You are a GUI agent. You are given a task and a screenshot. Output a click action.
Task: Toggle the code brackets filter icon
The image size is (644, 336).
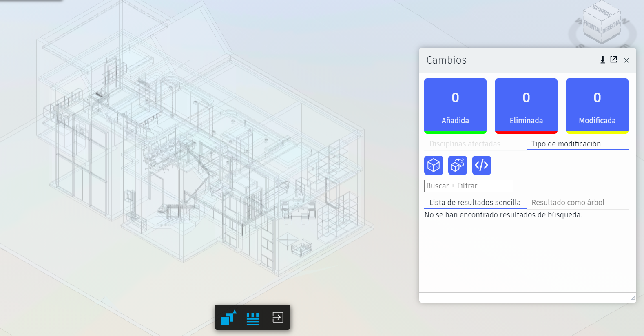482,165
